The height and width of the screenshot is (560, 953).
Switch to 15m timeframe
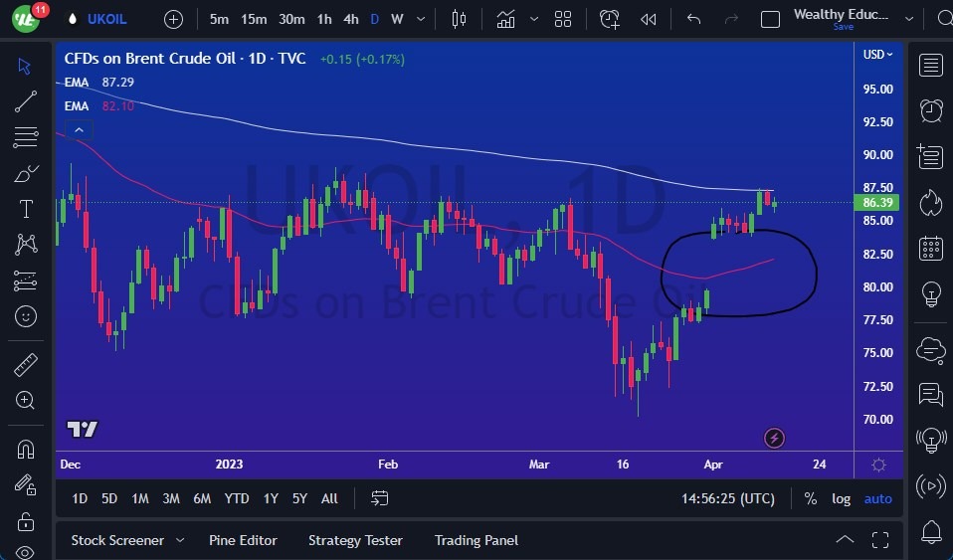click(254, 20)
